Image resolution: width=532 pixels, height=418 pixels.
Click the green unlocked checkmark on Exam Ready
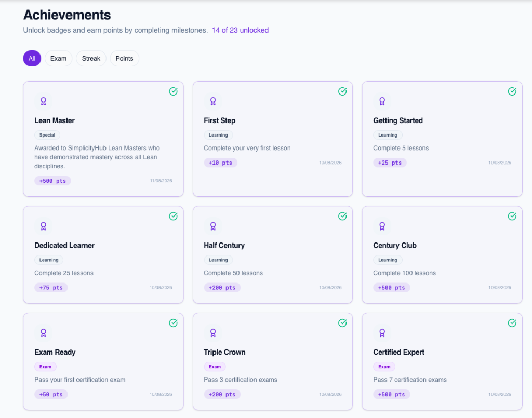pyautogui.click(x=174, y=323)
